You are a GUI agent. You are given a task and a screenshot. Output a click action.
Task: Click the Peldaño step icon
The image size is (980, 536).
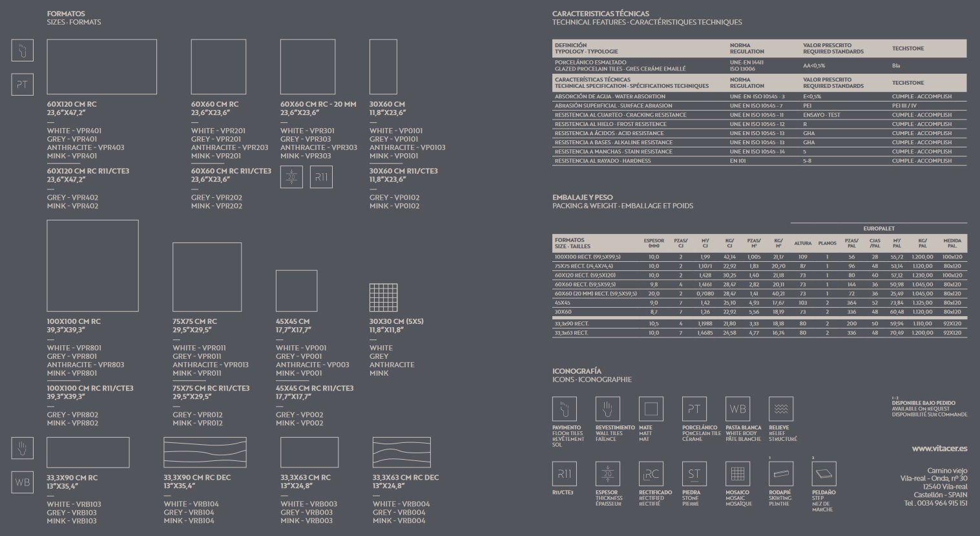coord(824,474)
